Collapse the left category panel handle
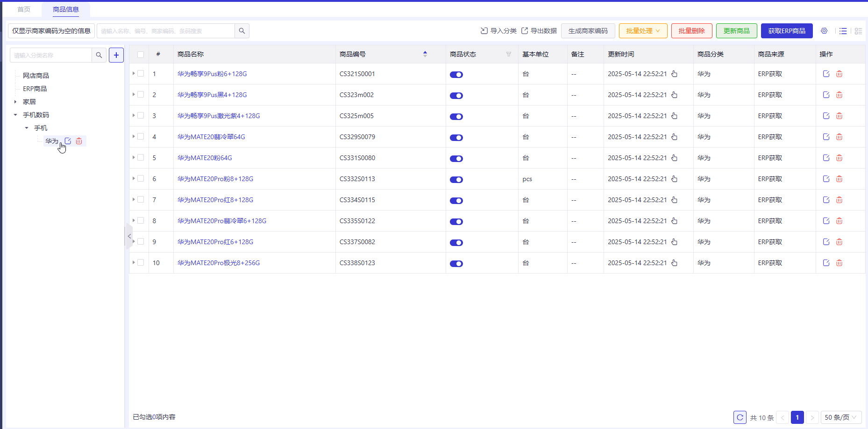 (x=129, y=236)
